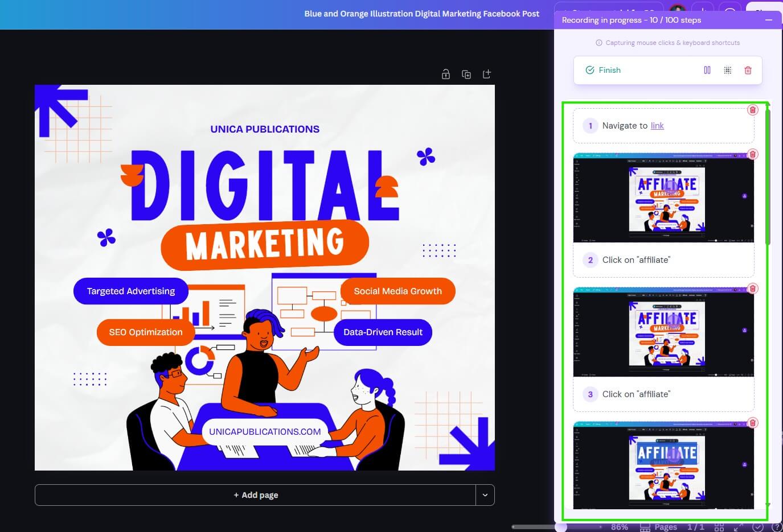Click the 86% zoom level

coord(620,527)
